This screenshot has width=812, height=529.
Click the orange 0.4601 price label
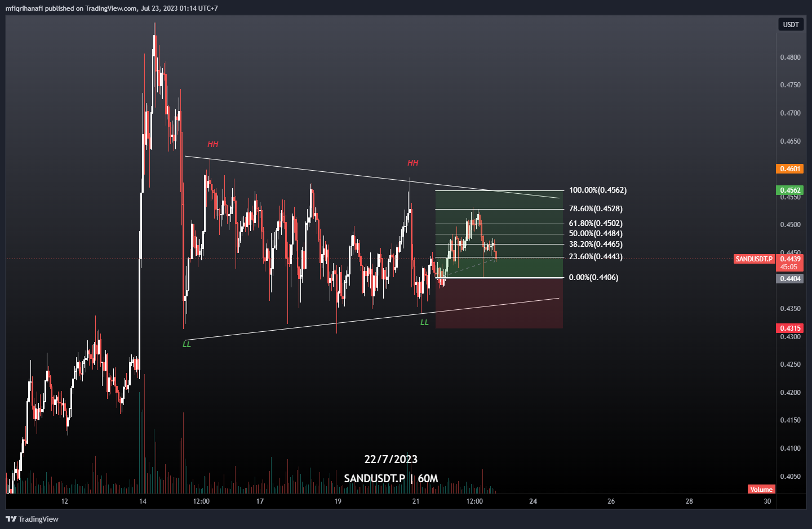click(790, 169)
